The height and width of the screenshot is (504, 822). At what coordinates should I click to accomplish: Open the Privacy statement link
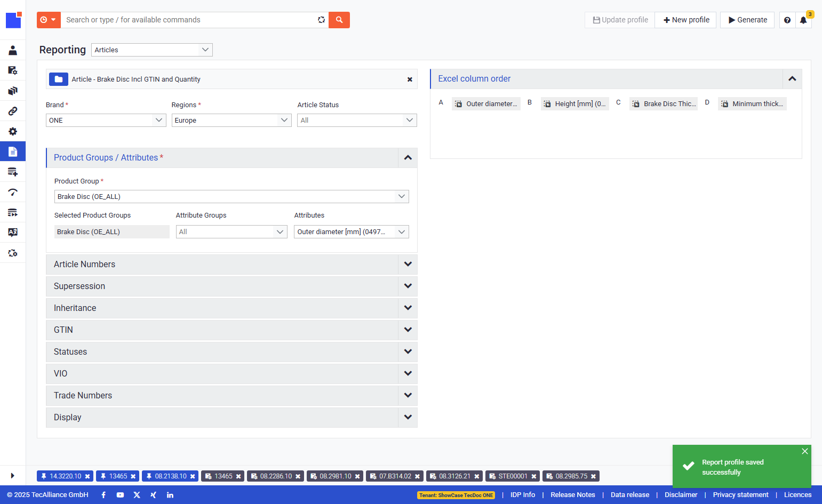(740, 495)
